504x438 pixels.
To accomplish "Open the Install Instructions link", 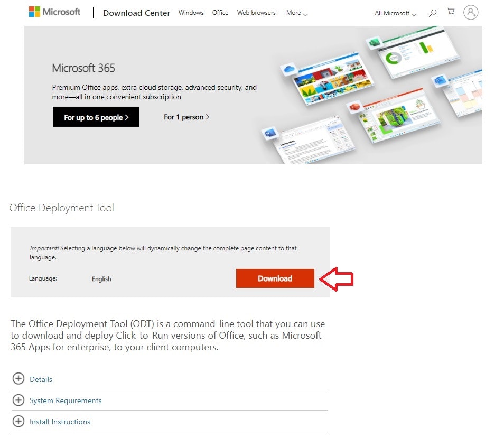I will (60, 422).
